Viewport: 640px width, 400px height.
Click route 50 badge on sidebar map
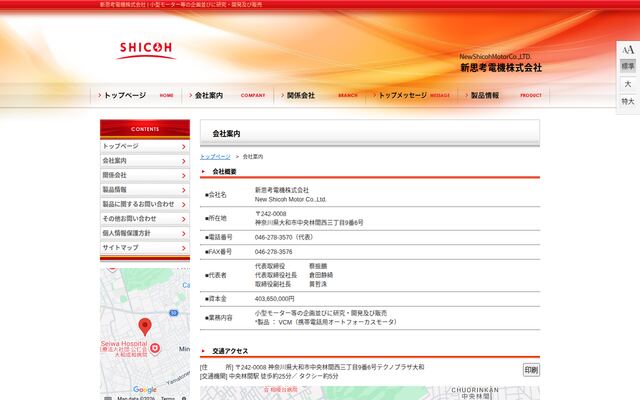[174, 313]
